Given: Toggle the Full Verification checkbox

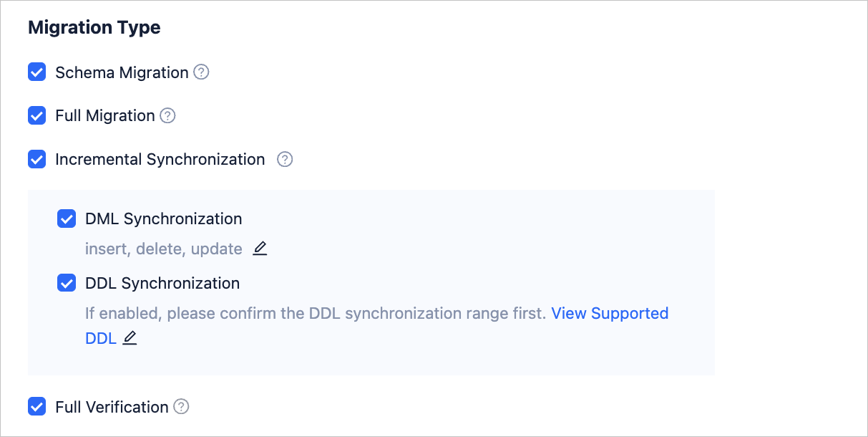Looking at the screenshot, I should pos(37,407).
